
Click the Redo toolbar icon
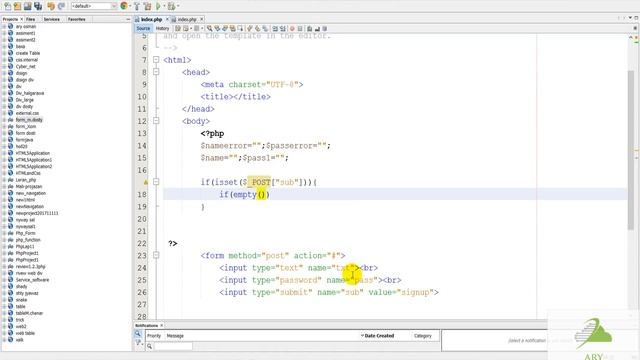(x=61, y=6)
